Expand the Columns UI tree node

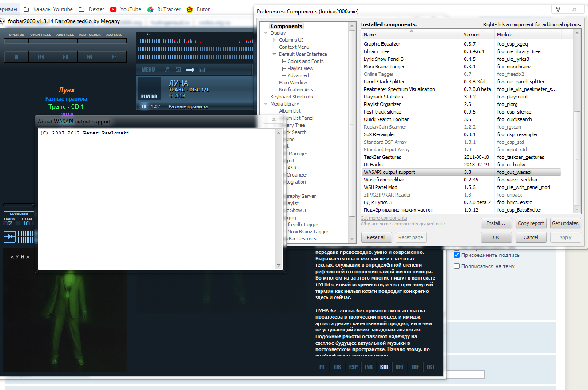pyautogui.click(x=274, y=40)
